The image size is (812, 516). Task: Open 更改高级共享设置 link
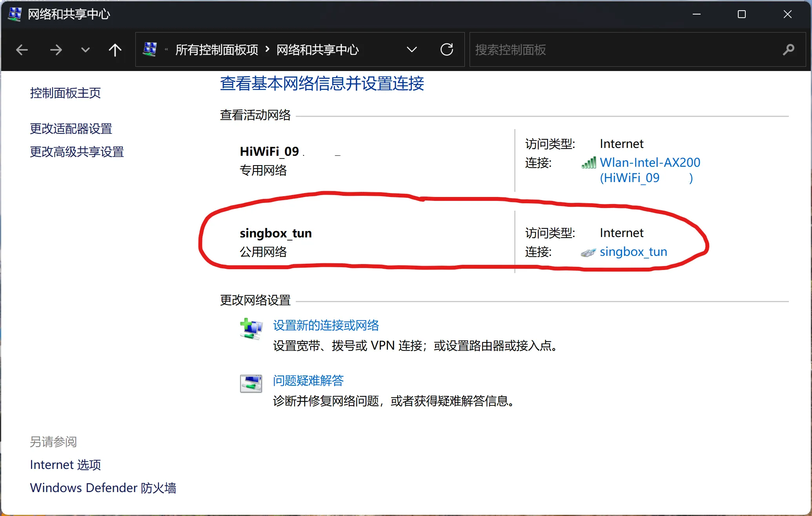point(77,152)
